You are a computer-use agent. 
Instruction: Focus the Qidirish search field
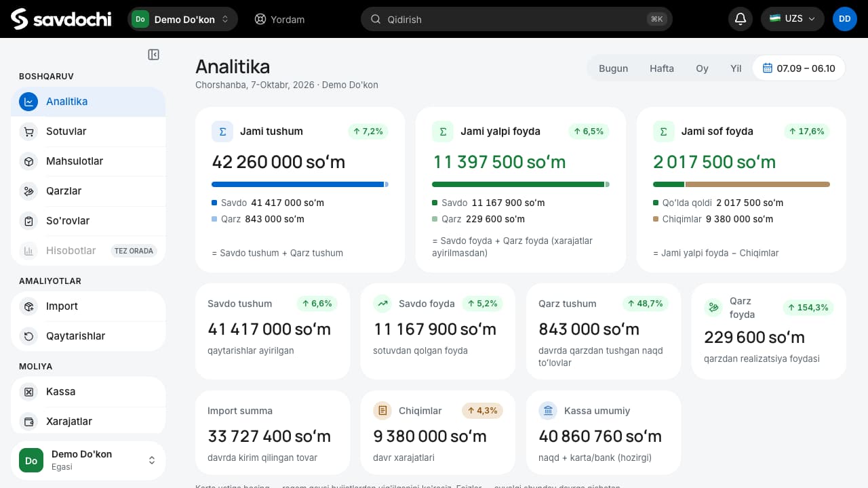(x=517, y=19)
